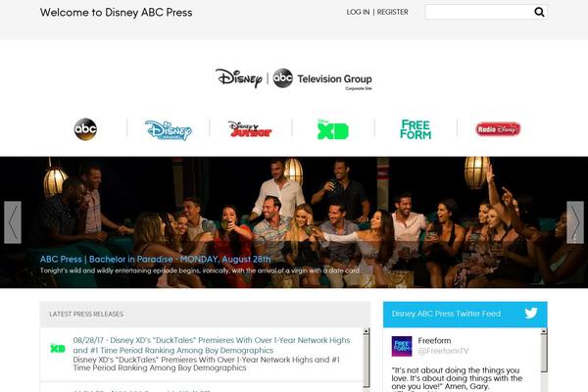
Task: Click the REGISTER link
Action: (393, 12)
